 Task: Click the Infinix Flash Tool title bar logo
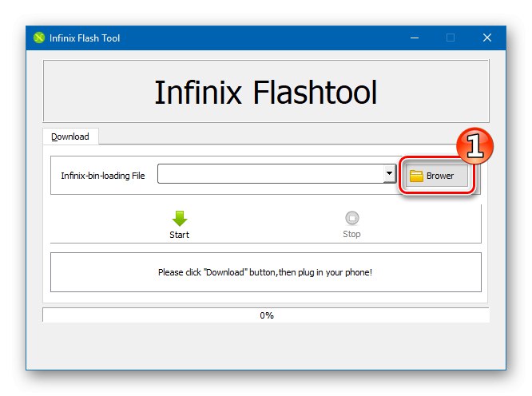pos(39,38)
